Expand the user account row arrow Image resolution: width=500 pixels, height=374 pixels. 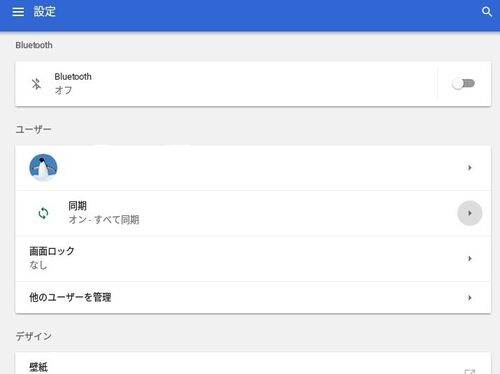coord(470,168)
